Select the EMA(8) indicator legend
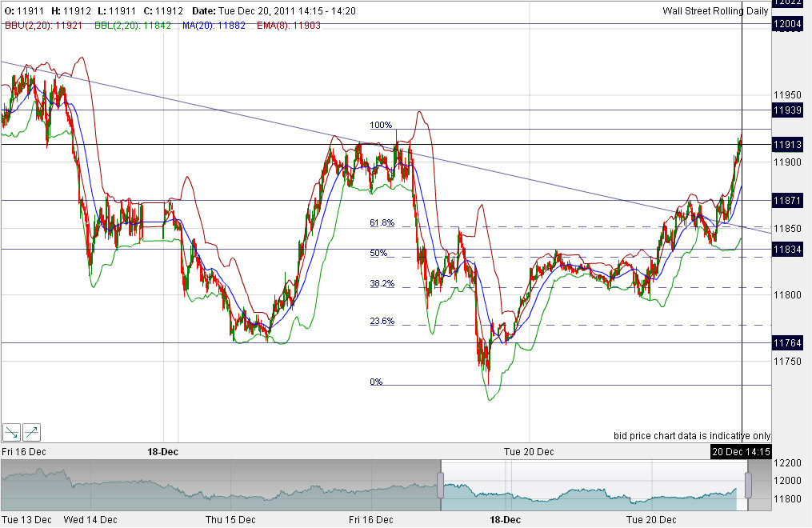812x528 pixels. coord(289,26)
